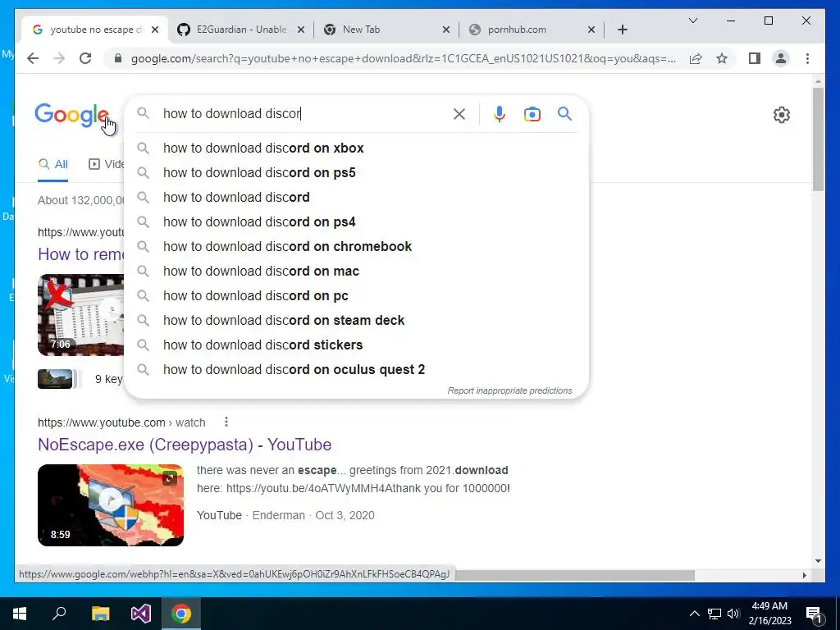
Task: Open the Chrome side panel
Action: click(x=755, y=58)
